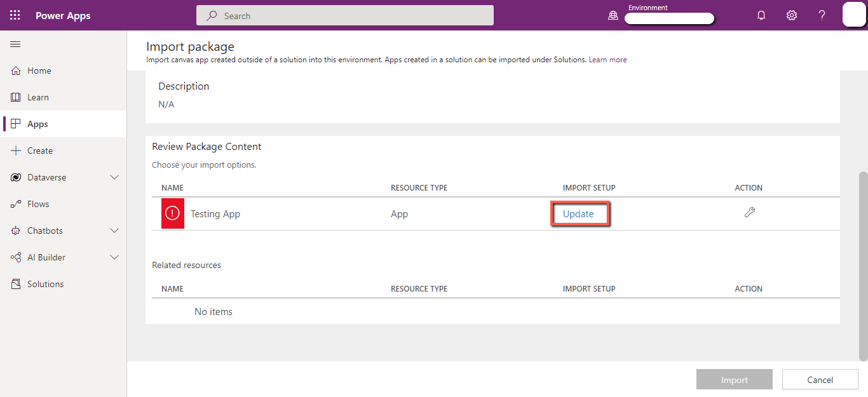Click the Testing App name
Screen dimensions: 868x397
[x=215, y=213]
